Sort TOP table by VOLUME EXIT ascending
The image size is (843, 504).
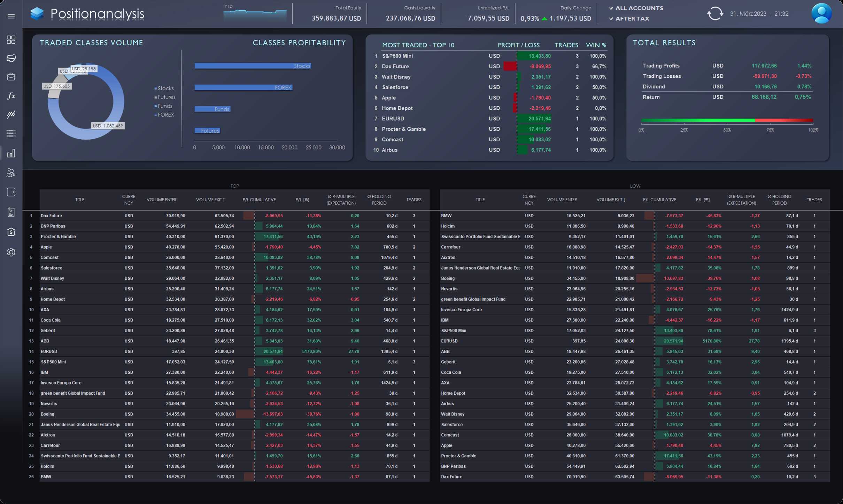tap(210, 200)
